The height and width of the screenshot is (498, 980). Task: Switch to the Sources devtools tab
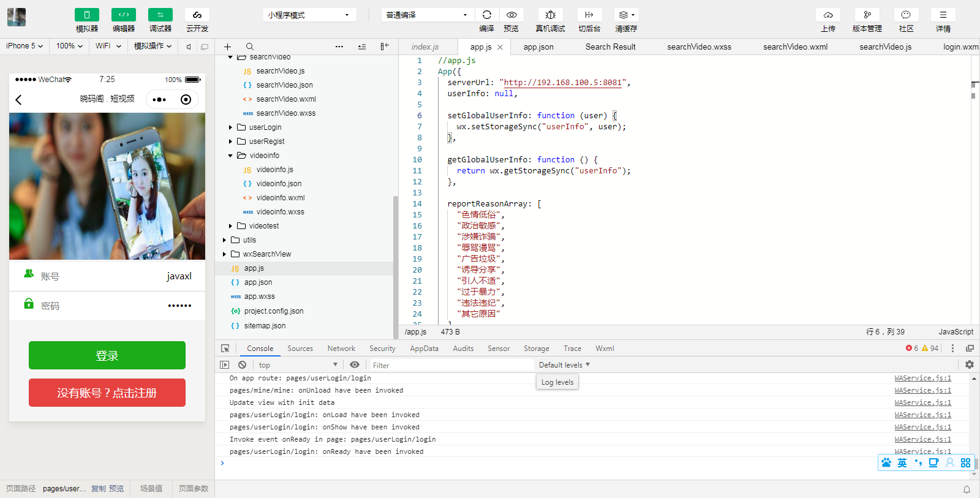[300, 349]
